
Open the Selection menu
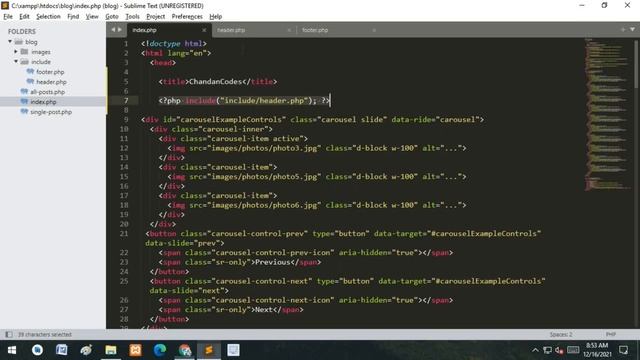click(x=48, y=16)
